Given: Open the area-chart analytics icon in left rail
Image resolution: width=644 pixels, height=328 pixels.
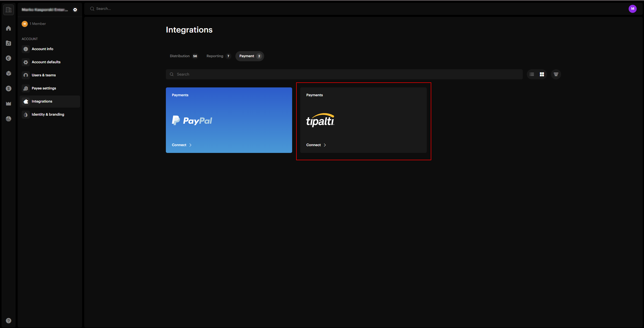Looking at the screenshot, I should tap(9, 104).
